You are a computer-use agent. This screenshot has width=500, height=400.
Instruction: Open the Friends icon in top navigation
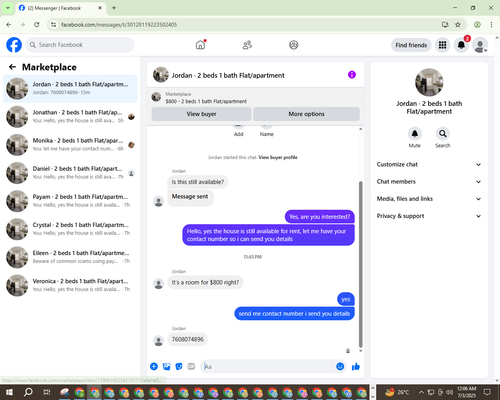pyautogui.click(x=247, y=45)
